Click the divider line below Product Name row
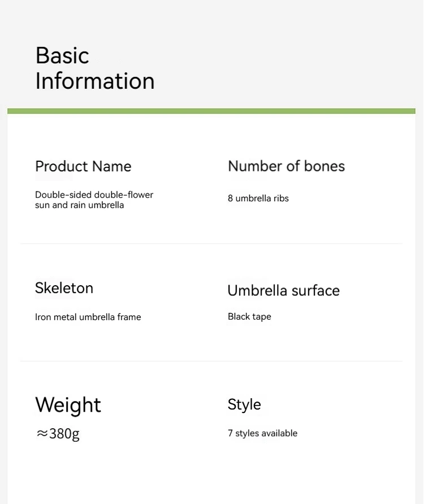 pyautogui.click(x=211, y=244)
